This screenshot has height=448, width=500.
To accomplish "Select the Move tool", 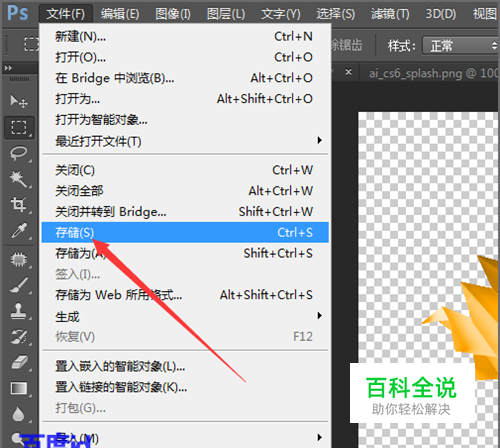I will (x=19, y=101).
